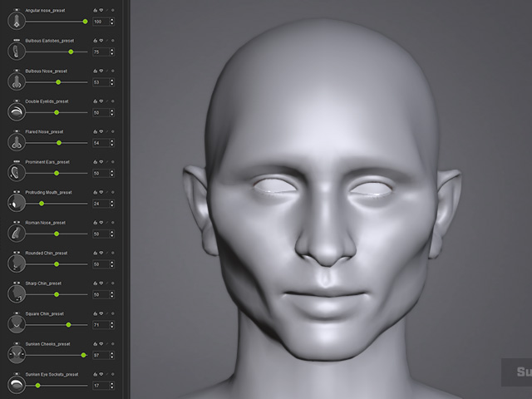The width and height of the screenshot is (532, 399).
Task: Toggle the lock on Rounded Chin_preset
Action: [96, 253]
